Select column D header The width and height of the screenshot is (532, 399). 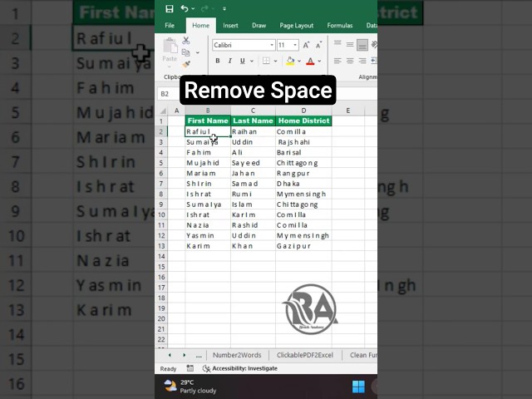303,111
